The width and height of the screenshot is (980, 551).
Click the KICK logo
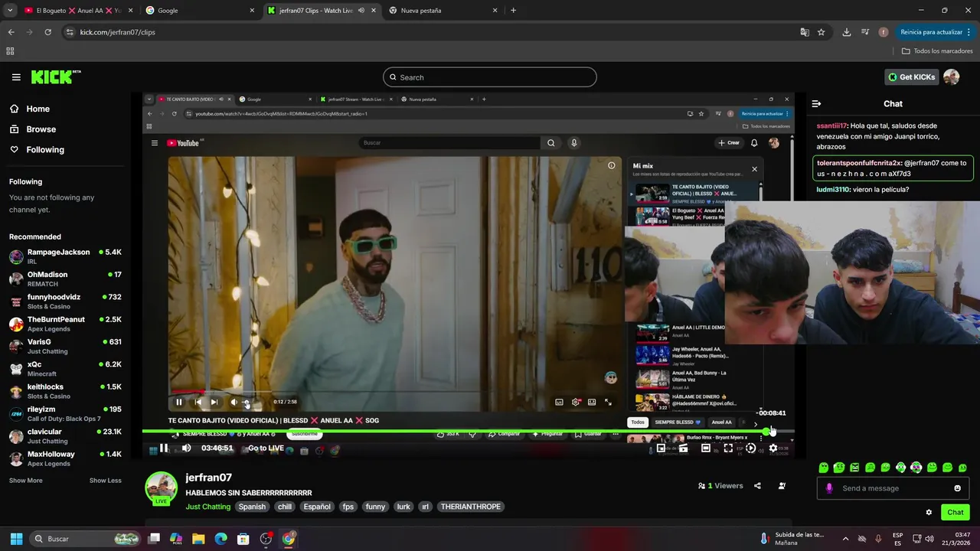55,77
